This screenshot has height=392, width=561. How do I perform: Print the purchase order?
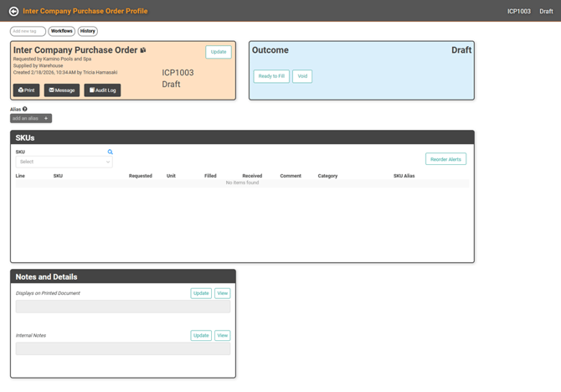(x=26, y=90)
